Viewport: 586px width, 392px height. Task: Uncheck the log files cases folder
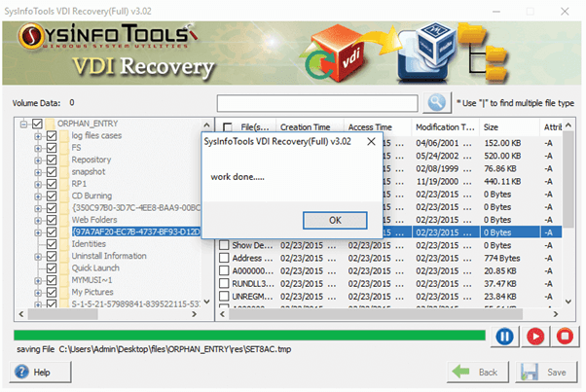click(x=52, y=135)
